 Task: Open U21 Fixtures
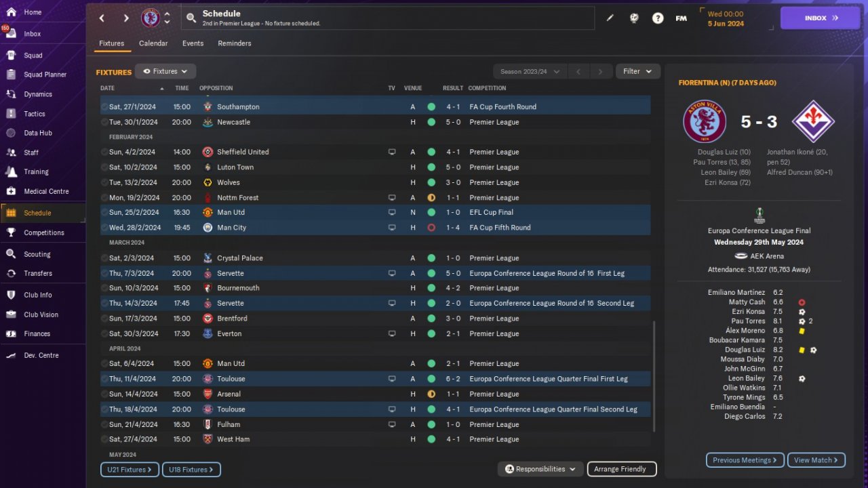130,470
